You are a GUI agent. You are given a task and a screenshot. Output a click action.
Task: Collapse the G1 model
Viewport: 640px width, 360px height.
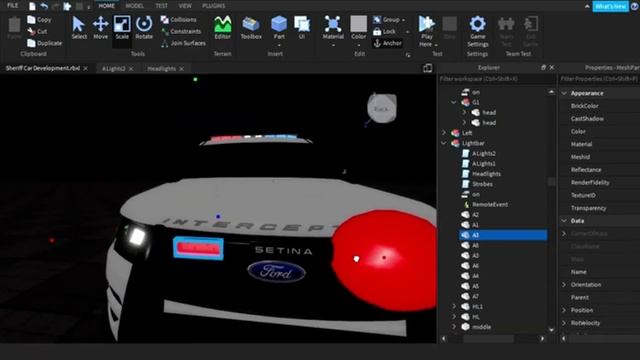click(454, 102)
